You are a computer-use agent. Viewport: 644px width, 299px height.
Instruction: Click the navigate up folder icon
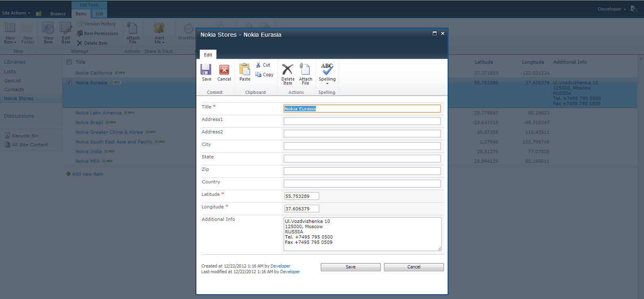tap(39, 13)
